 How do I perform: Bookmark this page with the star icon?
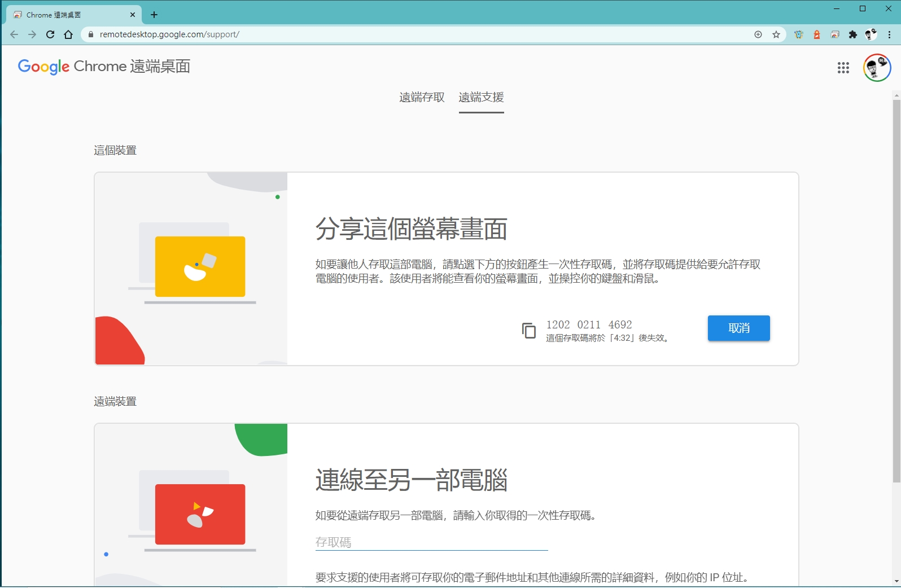[776, 34]
